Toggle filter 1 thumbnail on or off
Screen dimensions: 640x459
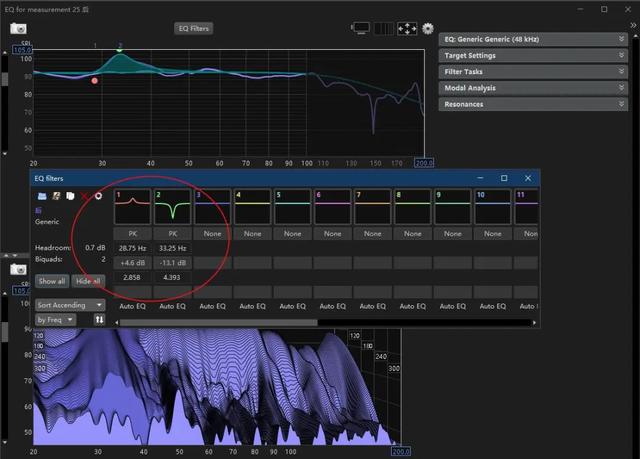pos(132,206)
